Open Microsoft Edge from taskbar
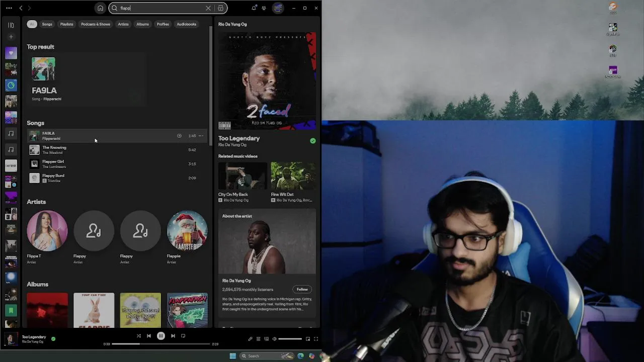Image resolution: width=644 pixels, height=362 pixels. pos(301,356)
